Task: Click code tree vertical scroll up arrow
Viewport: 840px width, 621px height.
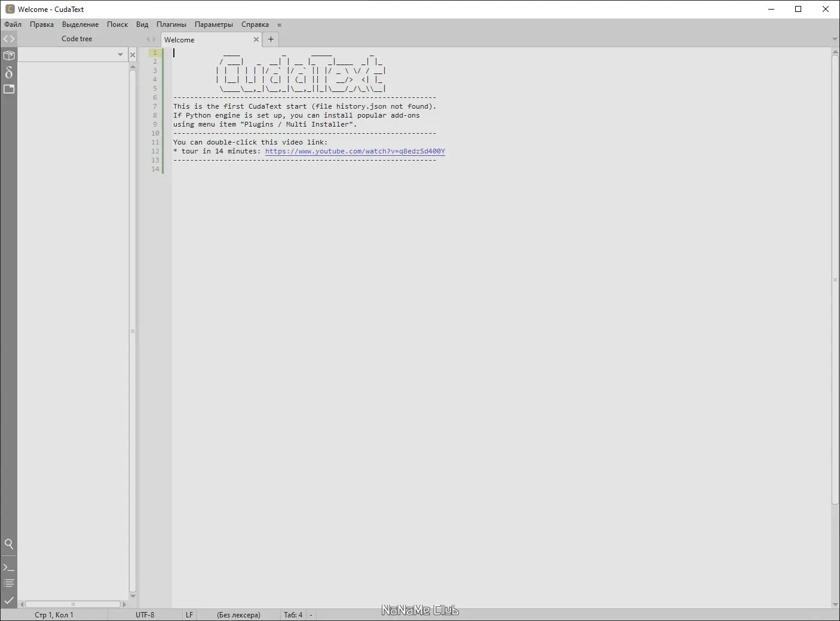Action: click(133, 67)
